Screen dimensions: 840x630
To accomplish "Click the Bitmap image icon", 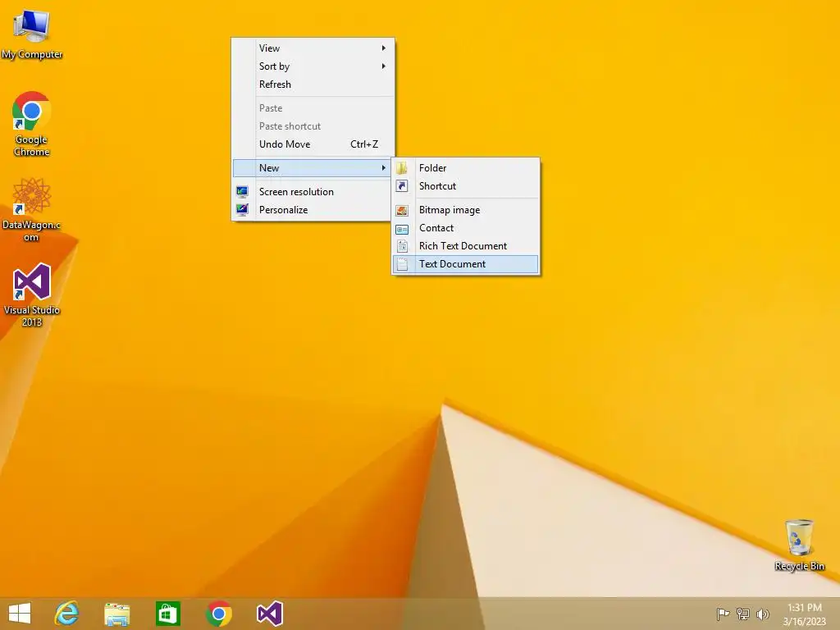I will (402, 210).
